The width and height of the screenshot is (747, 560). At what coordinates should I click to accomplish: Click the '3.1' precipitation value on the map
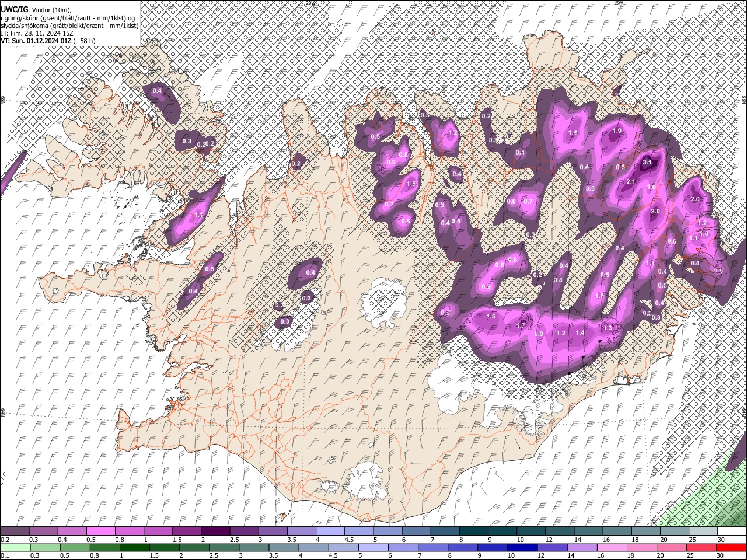tap(647, 162)
